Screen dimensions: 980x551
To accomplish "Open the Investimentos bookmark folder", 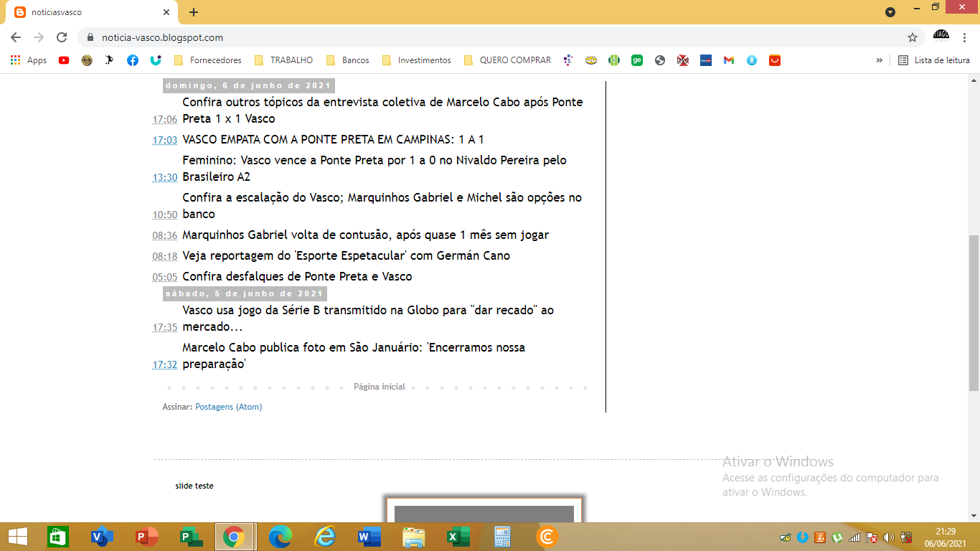I will coord(417,60).
